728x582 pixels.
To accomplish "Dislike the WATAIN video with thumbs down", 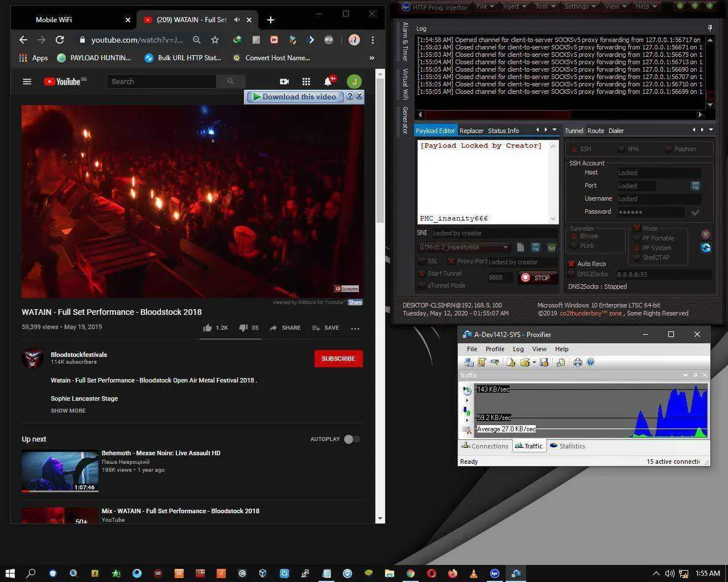I will point(243,328).
